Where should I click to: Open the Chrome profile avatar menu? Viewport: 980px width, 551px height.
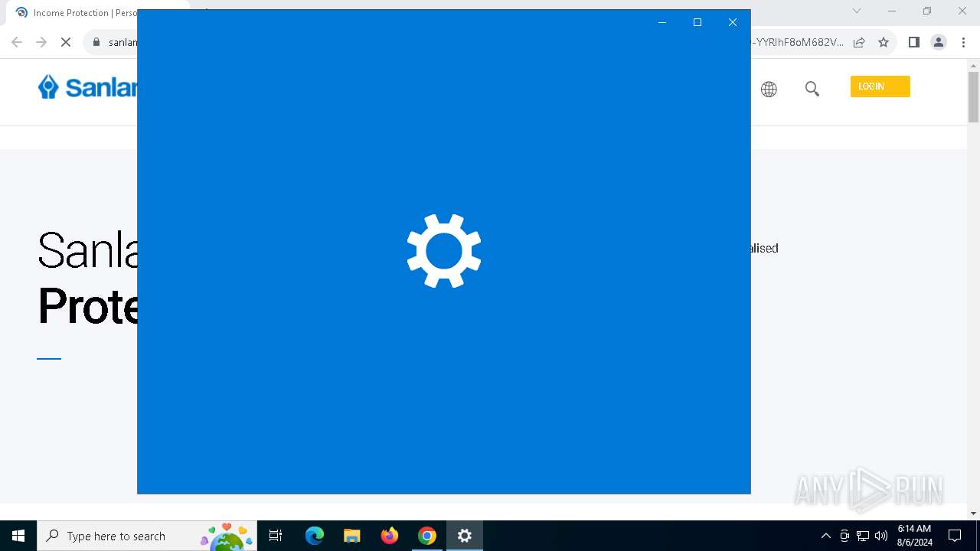(939, 42)
